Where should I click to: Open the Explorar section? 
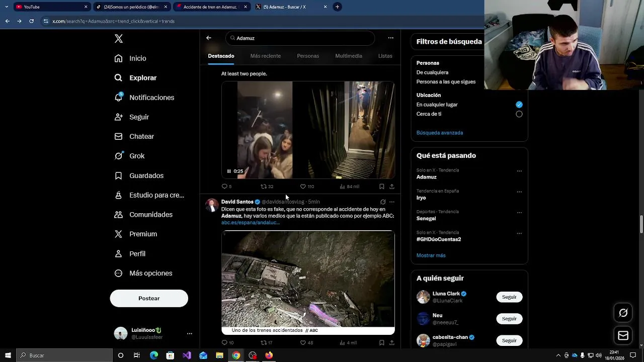click(x=135, y=78)
